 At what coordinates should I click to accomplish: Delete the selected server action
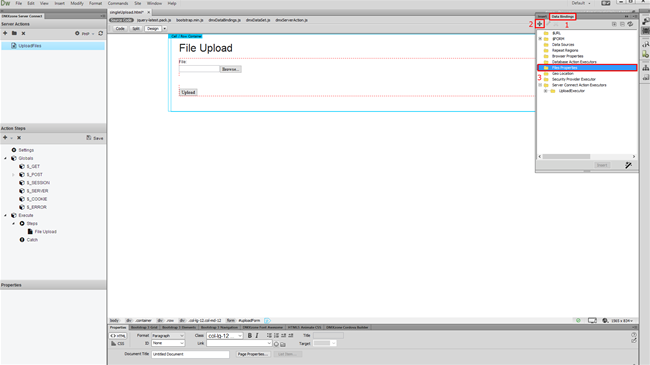(23, 33)
